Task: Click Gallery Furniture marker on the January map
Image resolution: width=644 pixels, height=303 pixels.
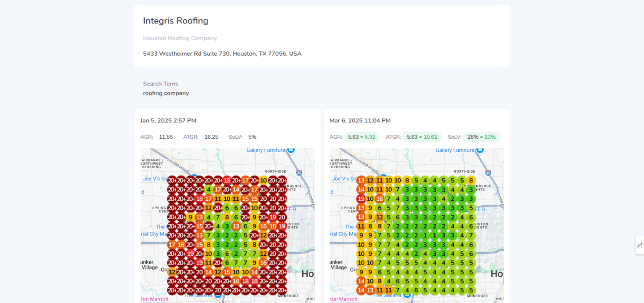Action: pyautogui.click(x=291, y=150)
